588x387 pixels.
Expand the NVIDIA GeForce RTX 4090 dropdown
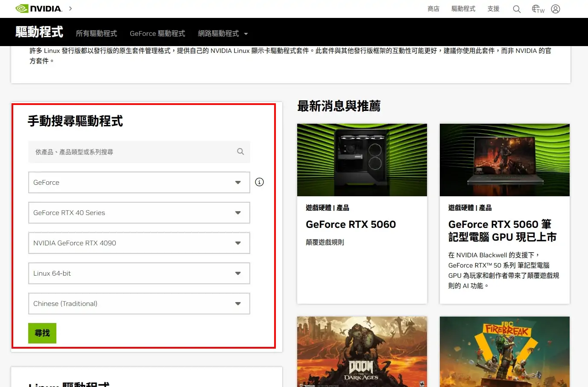coord(139,243)
